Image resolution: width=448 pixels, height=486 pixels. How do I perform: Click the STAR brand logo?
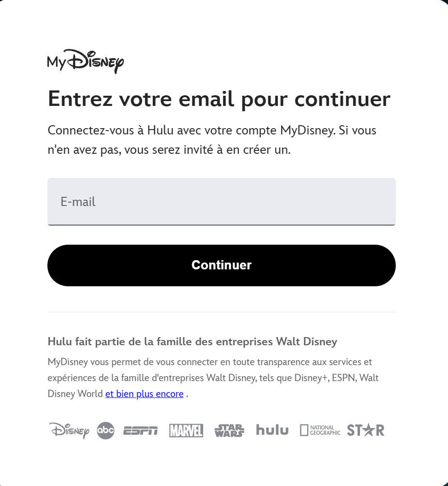pos(366,430)
